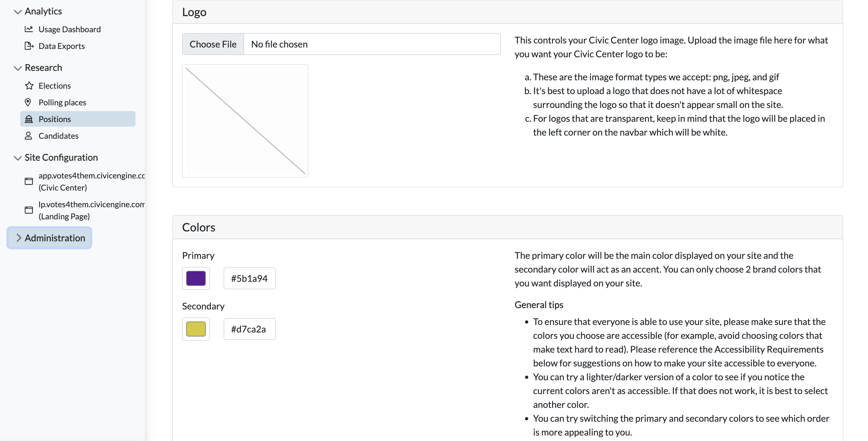The image size is (868, 441).
Task: Open lp.votes4them Landing Page site config
Action: [x=92, y=210]
